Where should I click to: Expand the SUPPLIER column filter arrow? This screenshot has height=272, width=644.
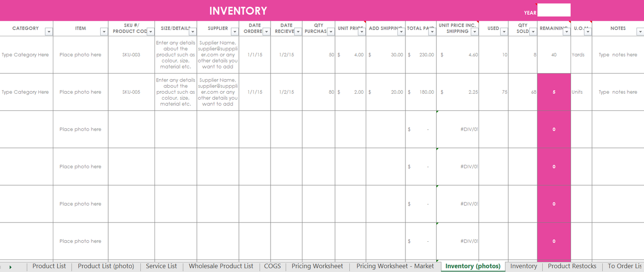(234, 32)
